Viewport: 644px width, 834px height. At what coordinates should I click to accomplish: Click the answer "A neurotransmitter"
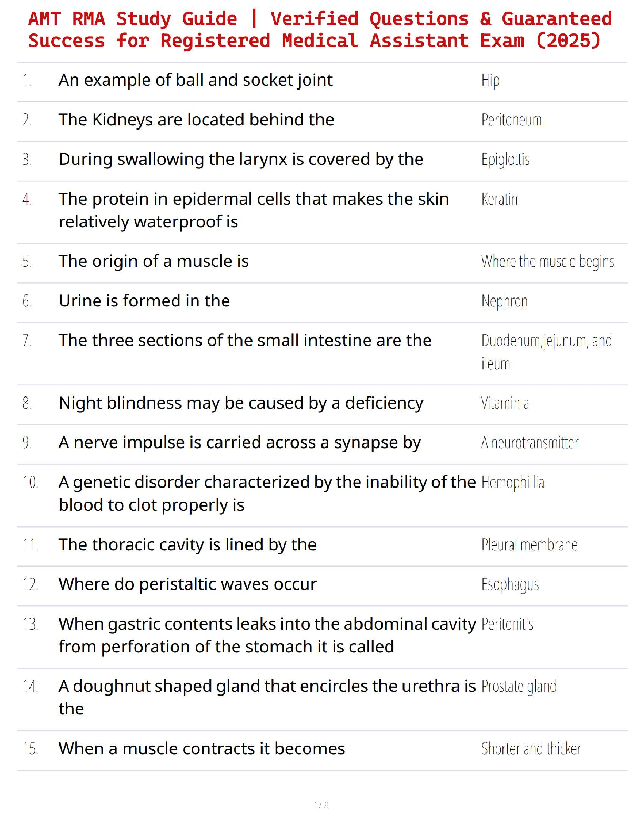(x=529, y=442)
